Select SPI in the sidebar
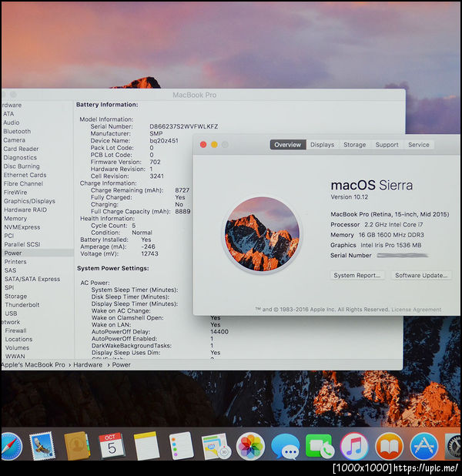This screenshot has height=476, width=462. (9, 287)
